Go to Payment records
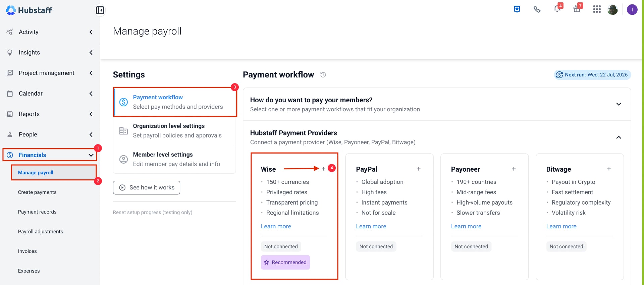Screen dimensions: 644x285 [37, 212]
